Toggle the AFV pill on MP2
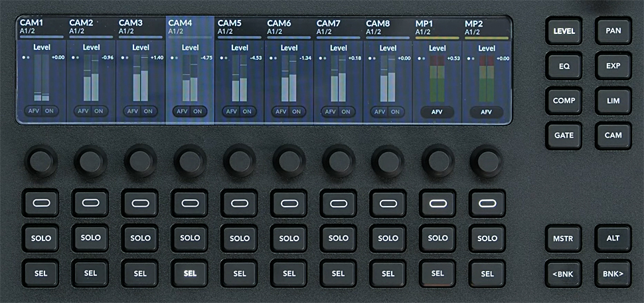Image resolution: width=644 pixels, height=303 pixels. pyautogui.click(x=486, y=112)
